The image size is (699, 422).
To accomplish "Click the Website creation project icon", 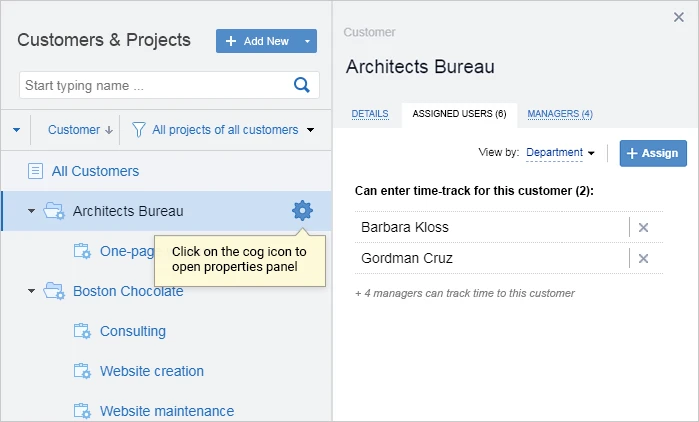I will 82,371.
